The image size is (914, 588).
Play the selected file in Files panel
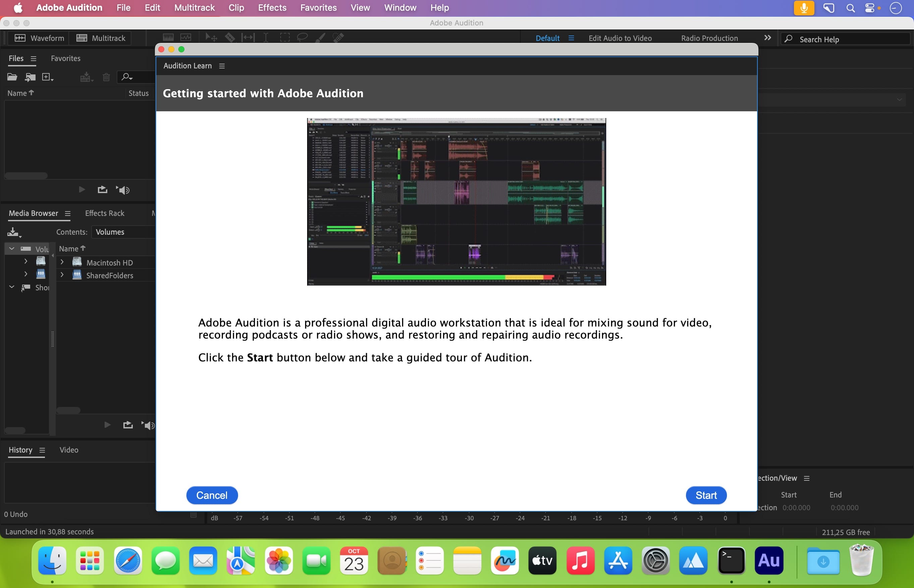[x=82, y=190]
